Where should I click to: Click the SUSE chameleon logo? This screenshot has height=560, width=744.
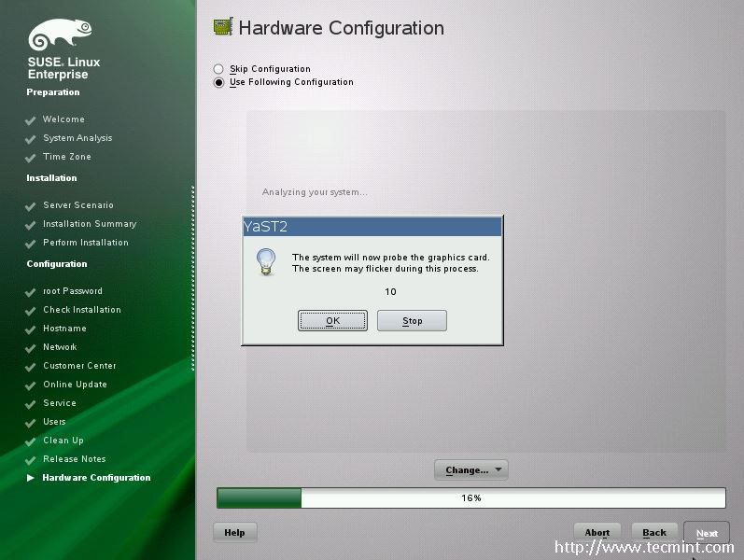(x=61, y=35)
